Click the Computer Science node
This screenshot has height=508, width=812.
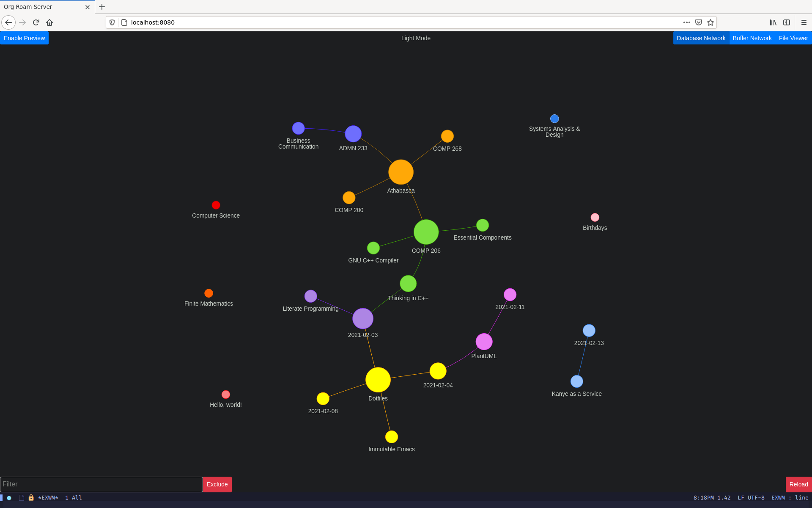click(x=215, y=205)
